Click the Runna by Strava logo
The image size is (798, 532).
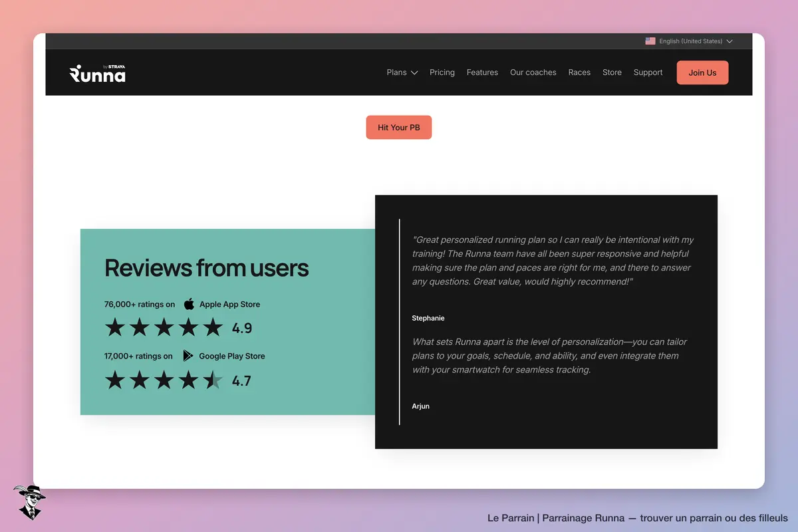[97, 73]
